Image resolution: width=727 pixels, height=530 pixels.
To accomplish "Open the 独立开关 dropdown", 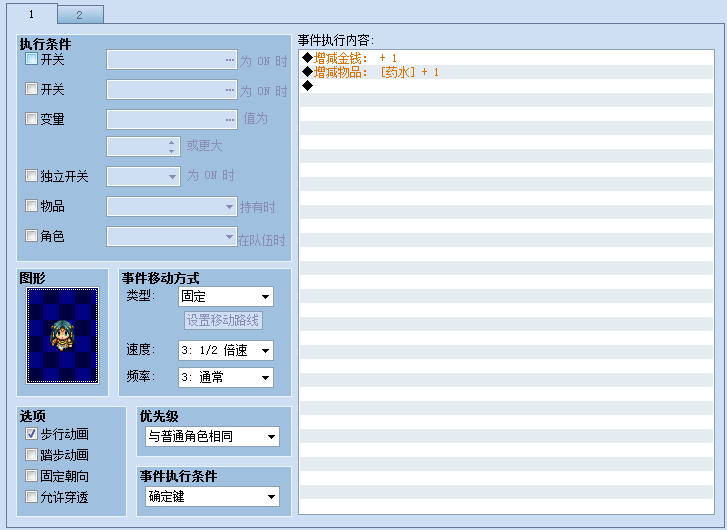I will coord(143,177).
